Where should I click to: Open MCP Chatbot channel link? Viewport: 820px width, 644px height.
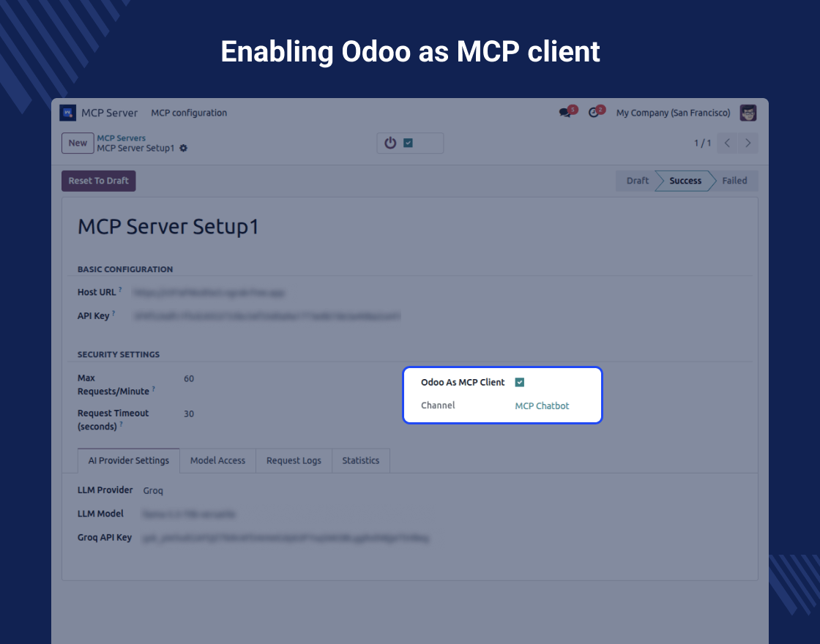[542, 406]
